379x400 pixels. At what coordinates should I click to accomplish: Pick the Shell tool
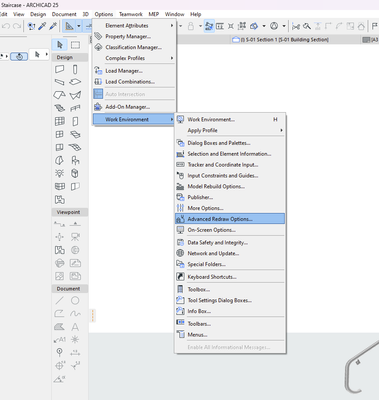[75, 95]
